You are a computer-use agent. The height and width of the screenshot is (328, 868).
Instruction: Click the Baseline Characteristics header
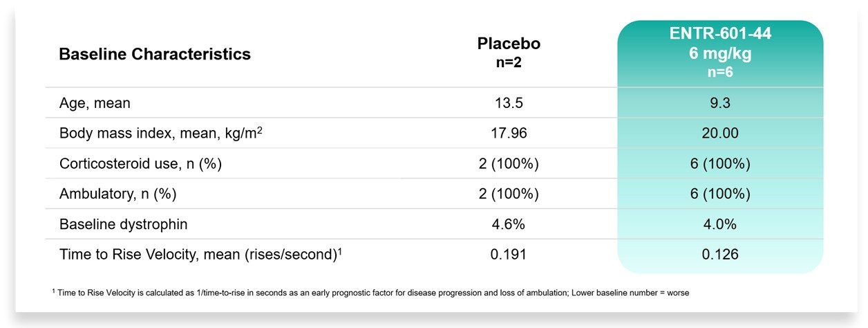(x=155, y=54)
